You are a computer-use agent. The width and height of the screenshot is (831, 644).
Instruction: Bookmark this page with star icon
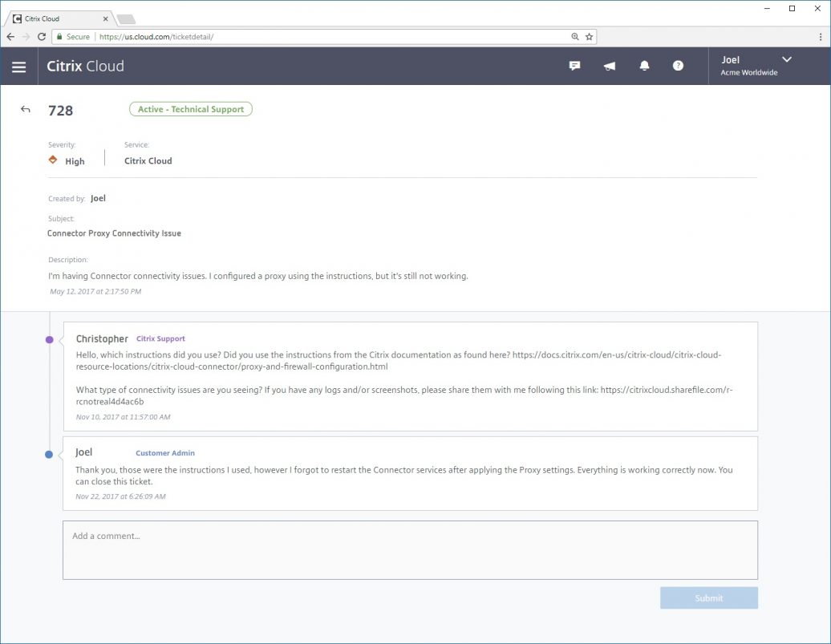(x=589, y=37)
